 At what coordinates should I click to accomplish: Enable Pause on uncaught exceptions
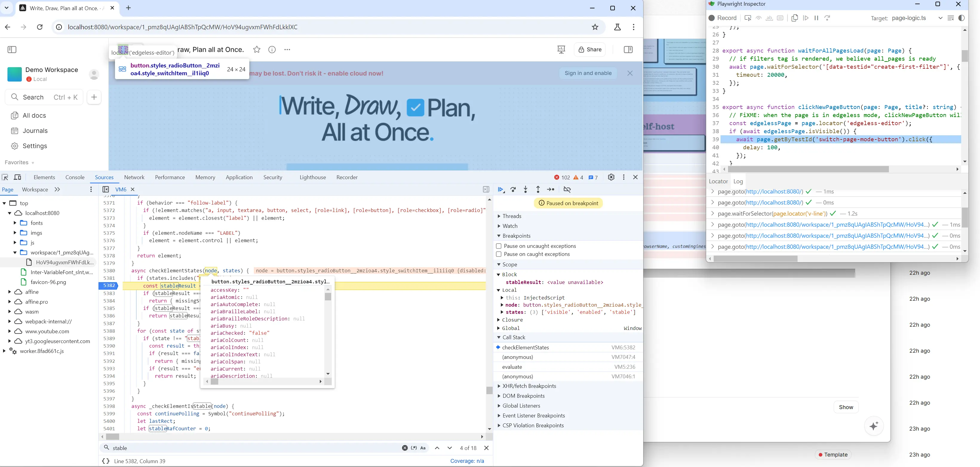click(499, 246)
